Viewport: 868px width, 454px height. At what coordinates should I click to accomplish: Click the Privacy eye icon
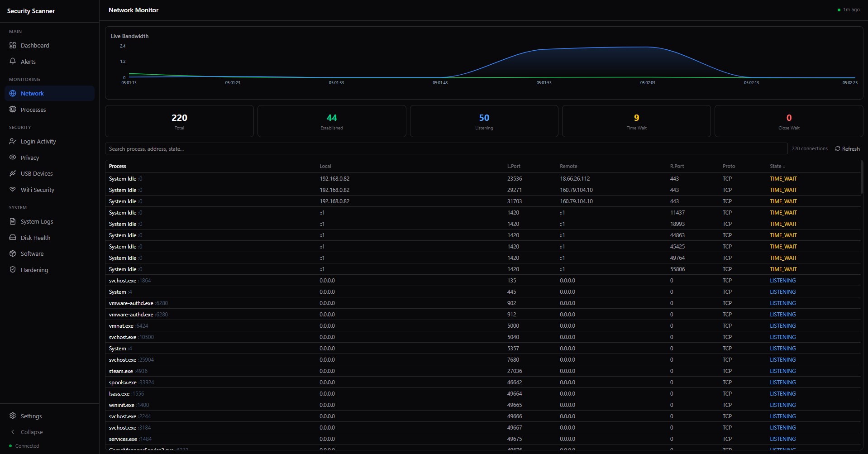click(13, 158)
